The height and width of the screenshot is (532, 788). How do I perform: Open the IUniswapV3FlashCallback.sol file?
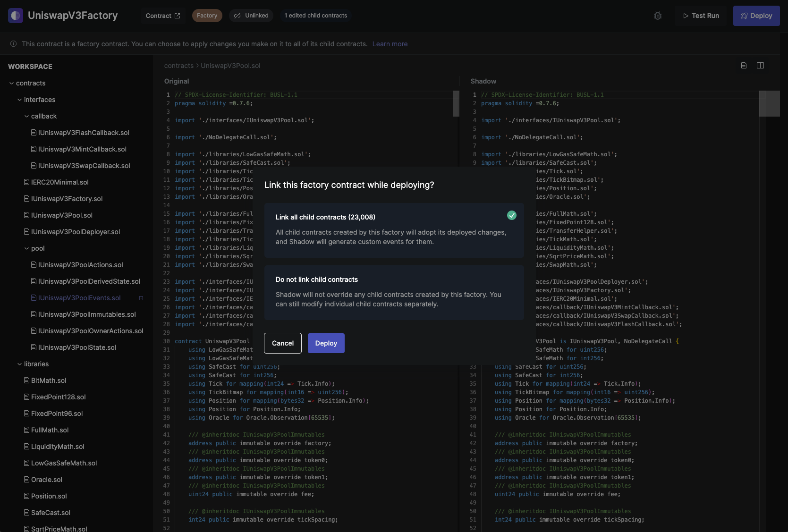pos(83,133)
